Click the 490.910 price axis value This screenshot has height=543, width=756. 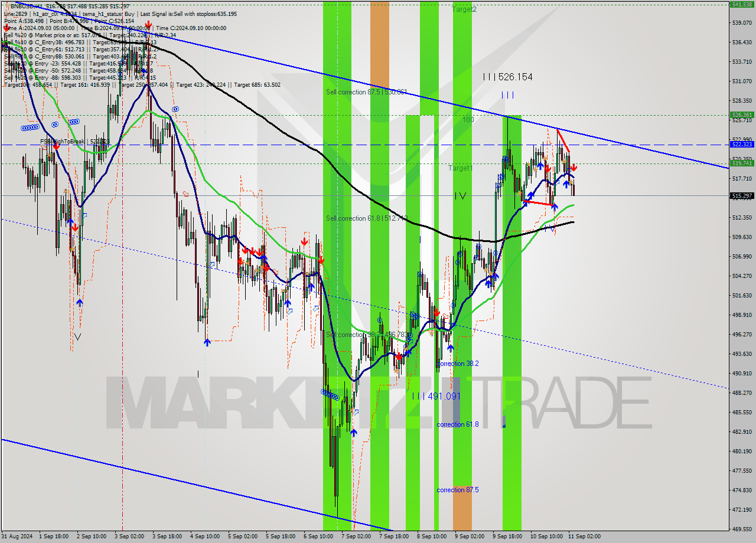point(741,373)
